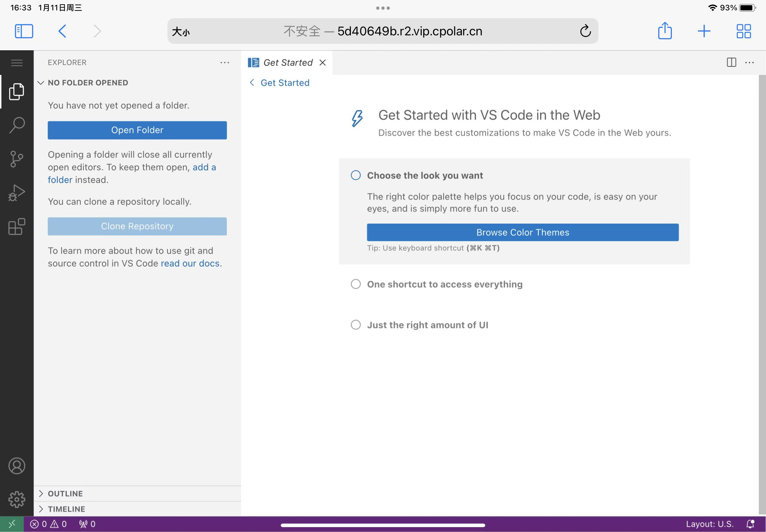Image resolution: width=766 pixels, height=532 pixels.
Task: Switch to Get Started tab
Action: 287,62
